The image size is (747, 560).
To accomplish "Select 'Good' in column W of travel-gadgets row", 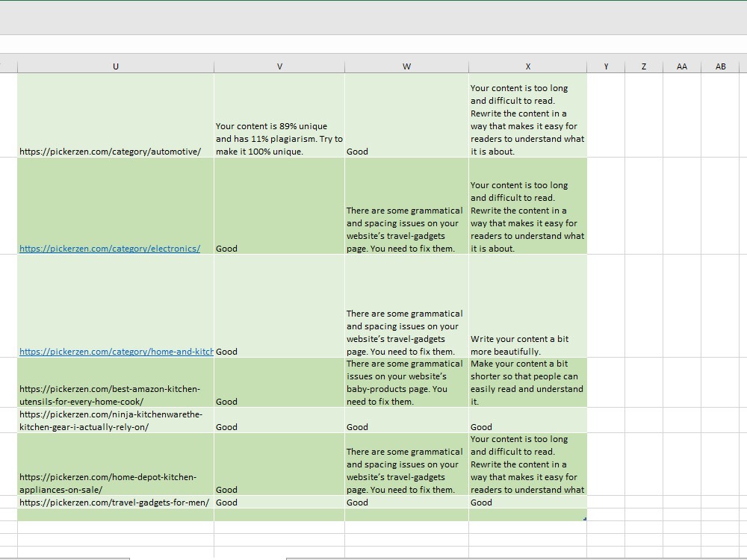I will [406, 502].
